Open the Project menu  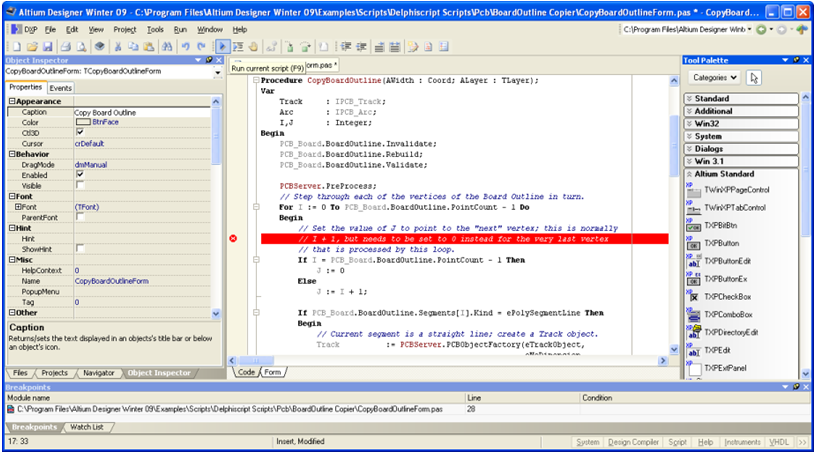point(124,30)
